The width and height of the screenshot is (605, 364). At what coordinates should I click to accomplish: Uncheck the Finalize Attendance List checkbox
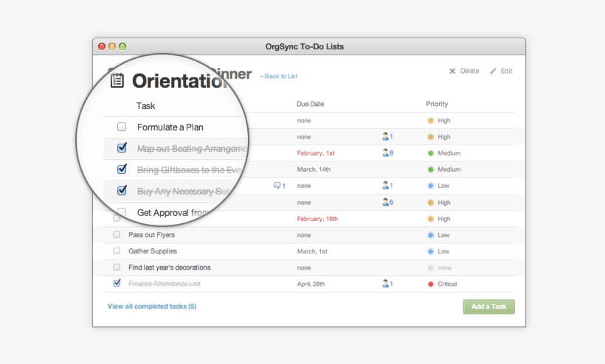pyautogui.click(x=117, y=283)
